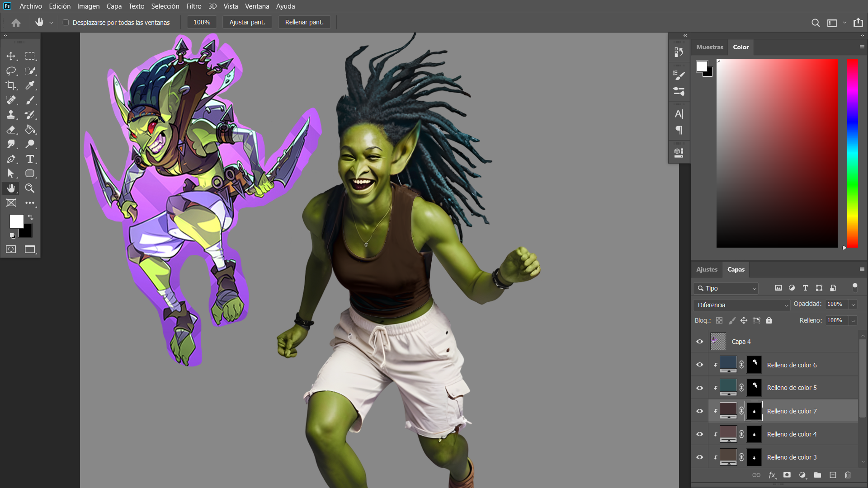The width and height of the screenshot is (868, 488).
Task: Select the Frame tool
Action: 11,203
